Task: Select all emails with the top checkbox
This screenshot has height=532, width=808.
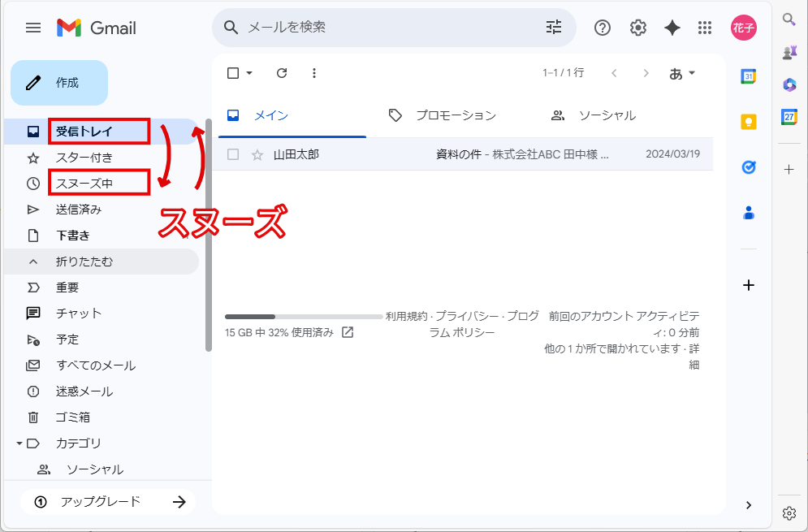Action: pyautogui.click(x=231, y=72)
